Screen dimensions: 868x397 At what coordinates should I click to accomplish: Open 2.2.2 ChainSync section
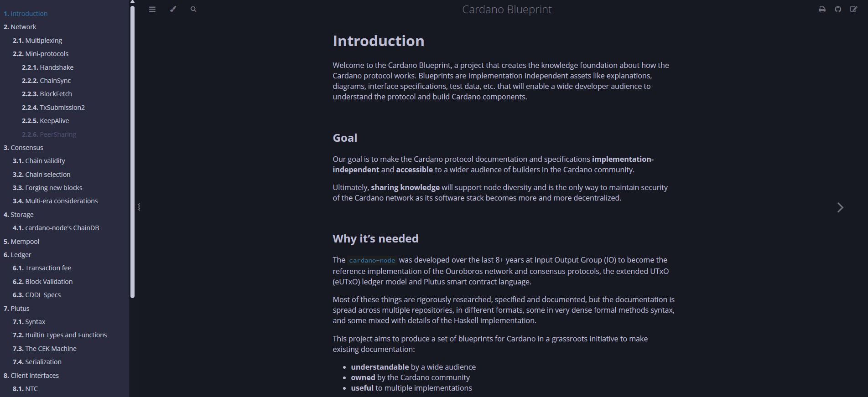click(46, 81)
